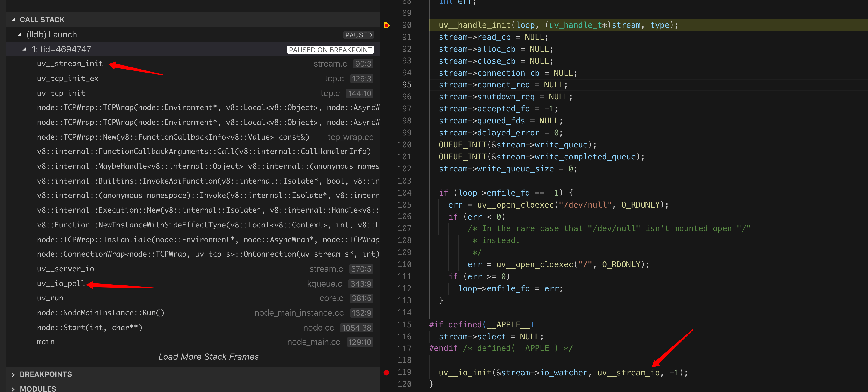The height and width of the screenshot is (392, 868).
Task: Select the uv_tcp_init_ex stack frame
Action: pyautogui.click(x=68, y=79)
